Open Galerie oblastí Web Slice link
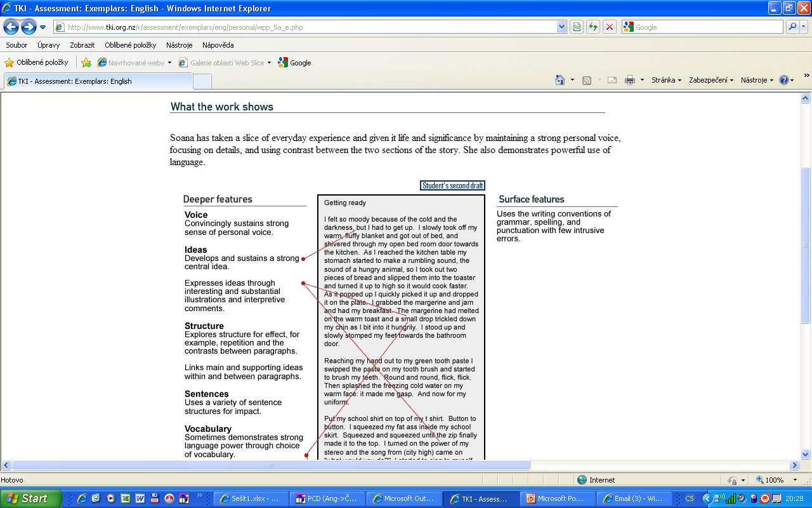 tap(221, 63)
